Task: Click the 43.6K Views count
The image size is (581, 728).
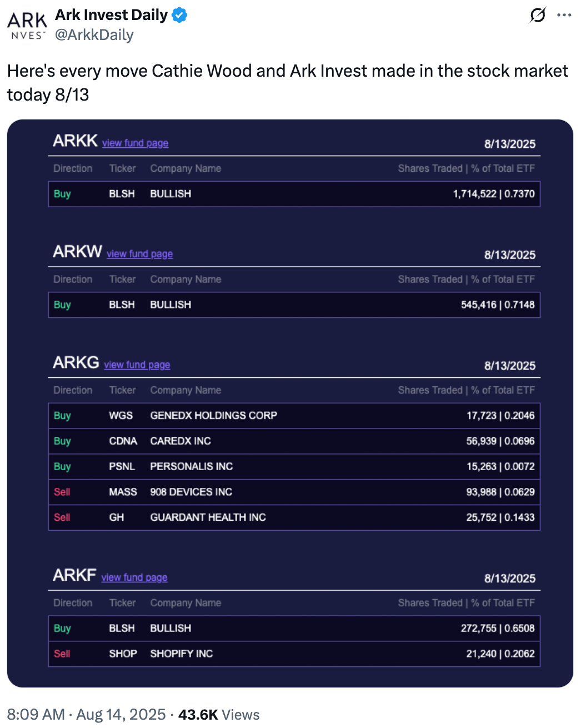Action: [219, 714]
